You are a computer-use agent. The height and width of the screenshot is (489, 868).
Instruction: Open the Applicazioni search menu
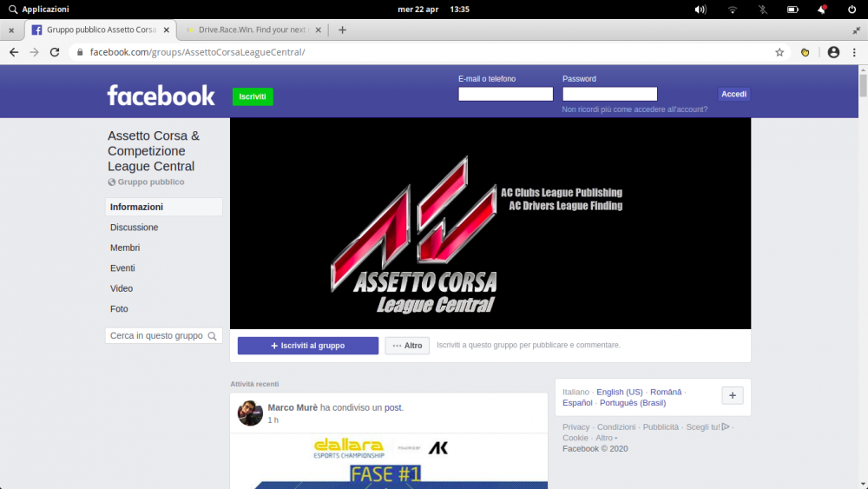[39, 10]
